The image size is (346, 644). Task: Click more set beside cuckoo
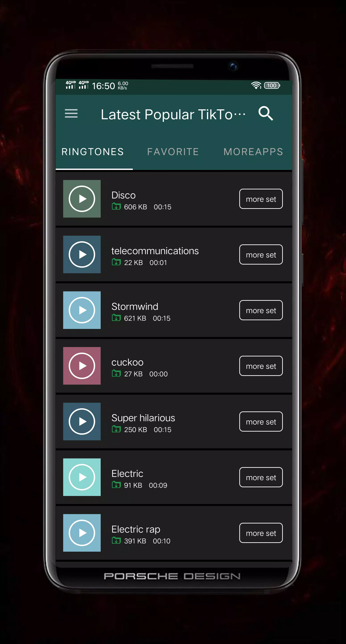click(x=261, y=366)
